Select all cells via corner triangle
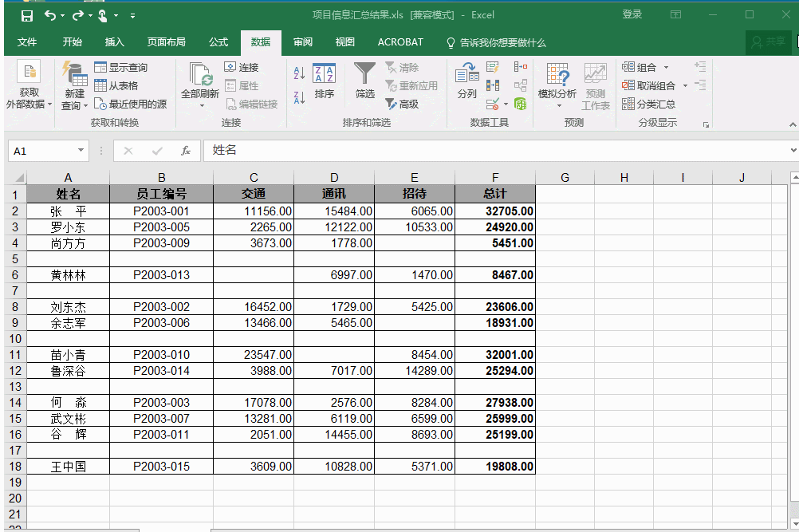 click(x=18, y=177)
